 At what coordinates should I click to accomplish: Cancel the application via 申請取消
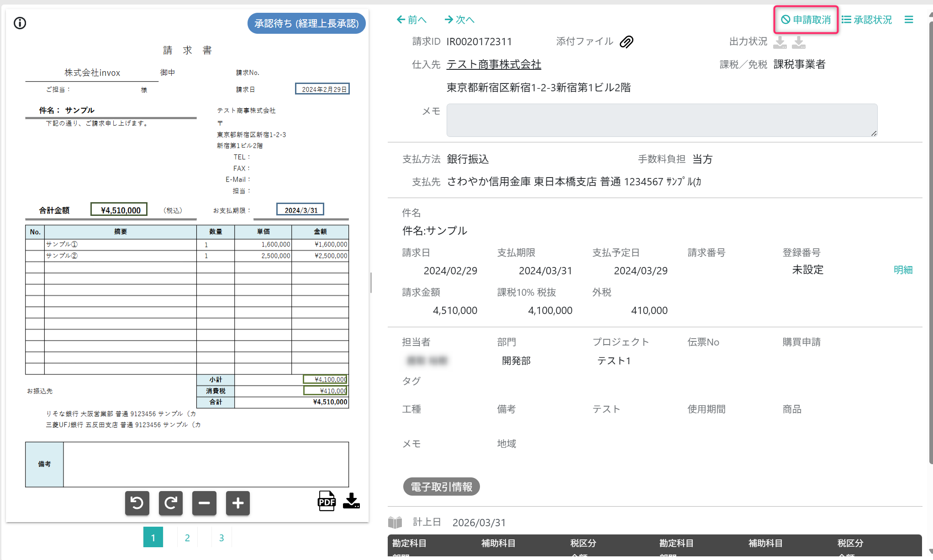pyautogui.click(x=806, y=20)
